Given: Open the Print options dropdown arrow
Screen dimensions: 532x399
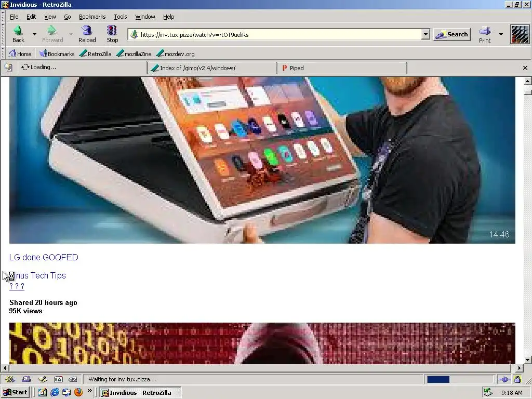Looking at the screenshot, I should click(x=501, y=34).
